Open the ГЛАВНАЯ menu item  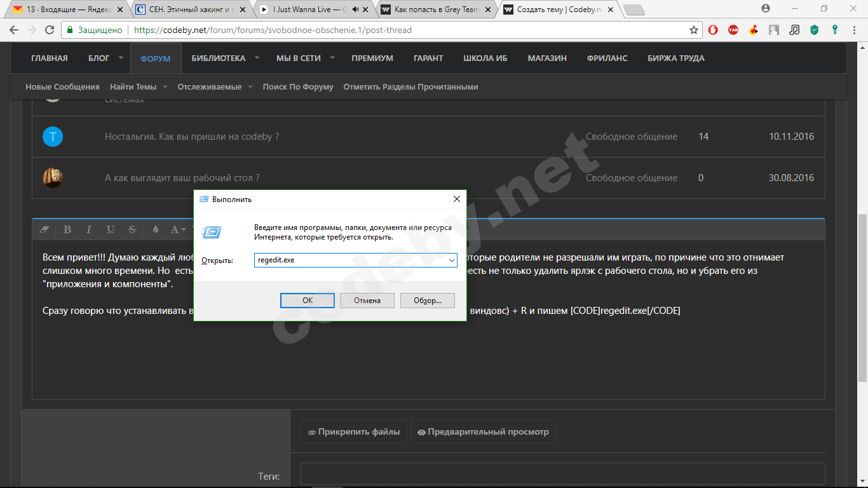[x=50, y=58]
